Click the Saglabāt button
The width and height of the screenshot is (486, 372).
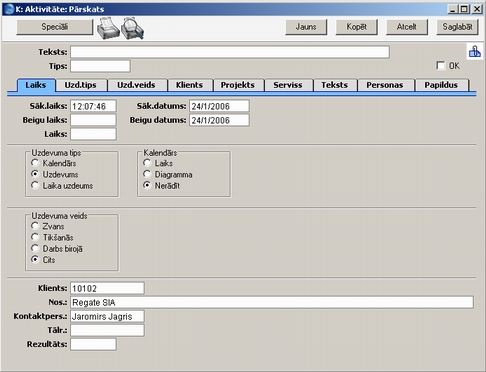tap(457, 27)
